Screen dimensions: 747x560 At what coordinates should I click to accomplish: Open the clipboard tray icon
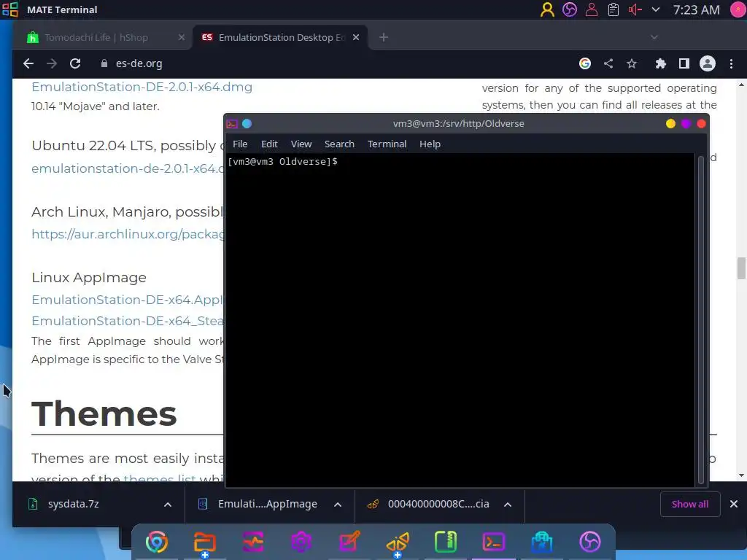click(x=613, y=9)
